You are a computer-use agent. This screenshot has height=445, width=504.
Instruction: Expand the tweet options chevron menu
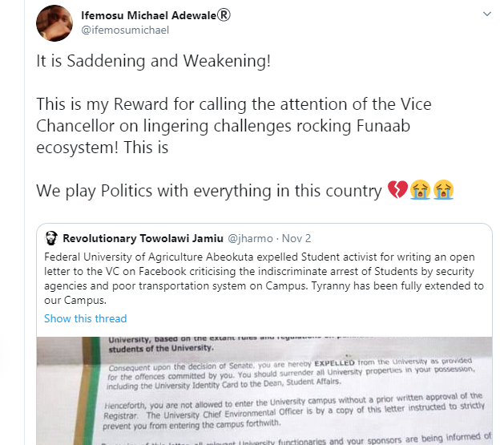pos(487,14)
